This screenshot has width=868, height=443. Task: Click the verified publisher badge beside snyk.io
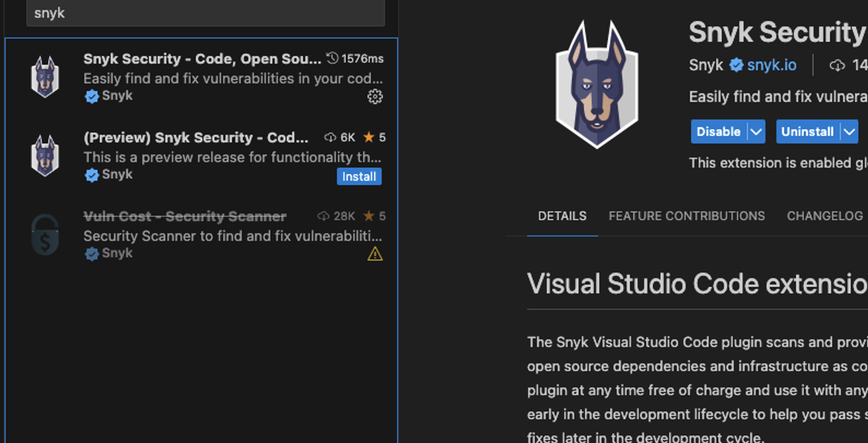[x=736, y=65]
